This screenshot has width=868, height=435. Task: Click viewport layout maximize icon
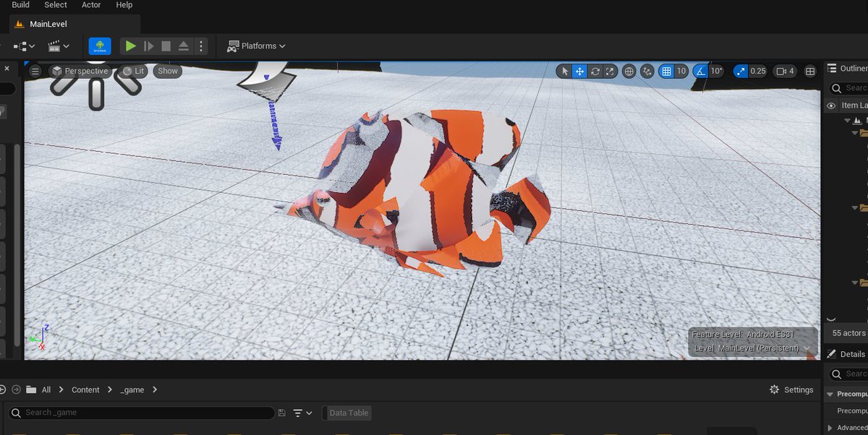[x=810, y=71]
